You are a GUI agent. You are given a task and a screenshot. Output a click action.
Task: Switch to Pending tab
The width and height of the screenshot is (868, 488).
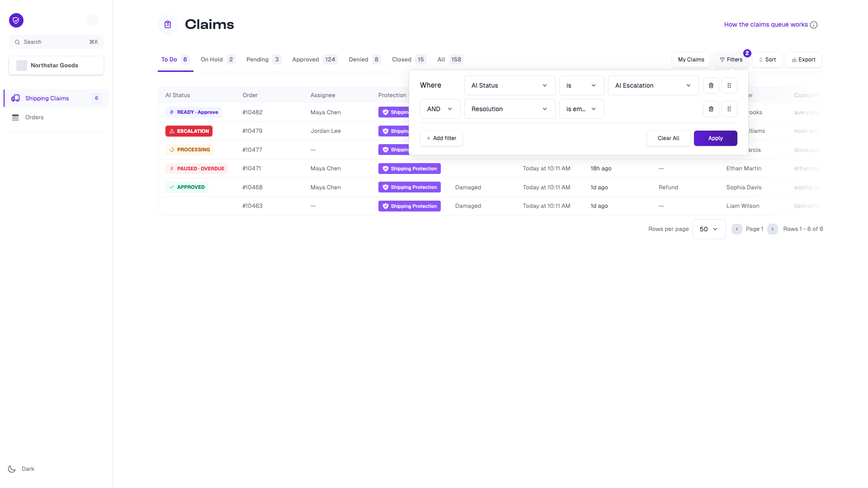(x=264, y=60)
